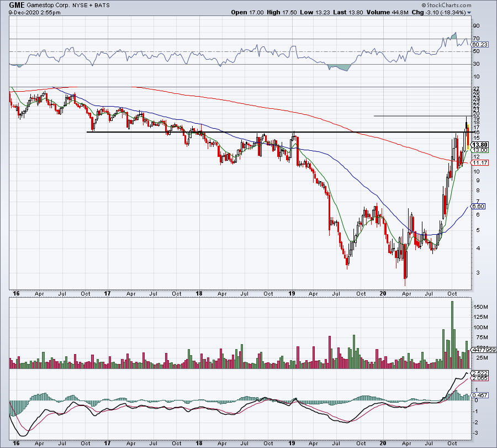497x448 pixels.
Task: Select the 'Low 13.23' value in the header
Action: point(315,12)
